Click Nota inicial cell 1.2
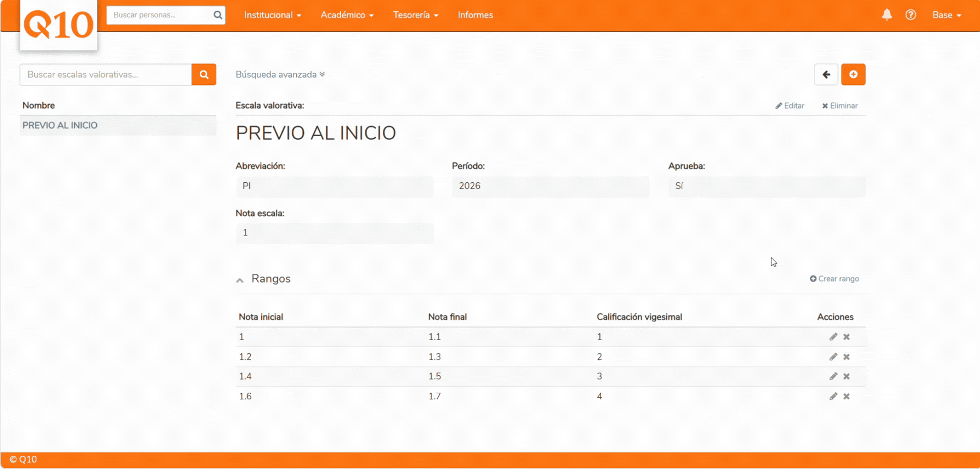Screen dimensions: 980x469 (x=246, y=357)
